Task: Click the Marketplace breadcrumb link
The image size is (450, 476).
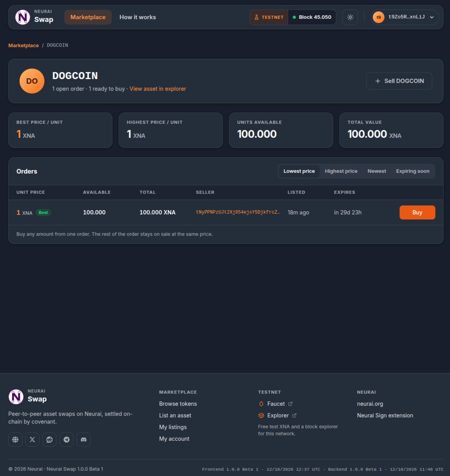Action: (x=23, y=45)
